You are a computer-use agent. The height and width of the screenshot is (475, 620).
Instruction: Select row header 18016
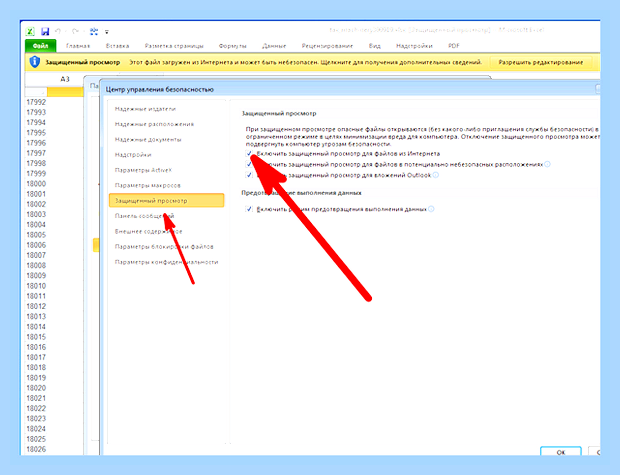coord(36,347)
